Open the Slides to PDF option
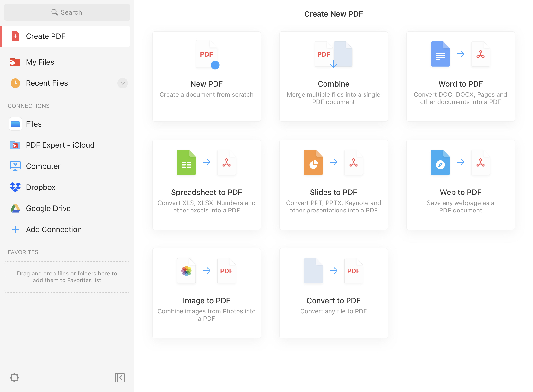533x392 pixels. pos(333,185)
